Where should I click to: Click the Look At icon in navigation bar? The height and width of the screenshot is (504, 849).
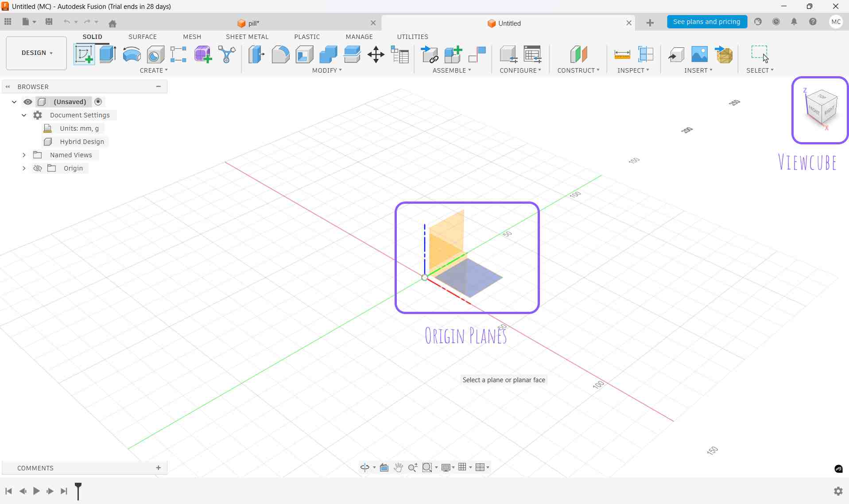pos(384,467)
